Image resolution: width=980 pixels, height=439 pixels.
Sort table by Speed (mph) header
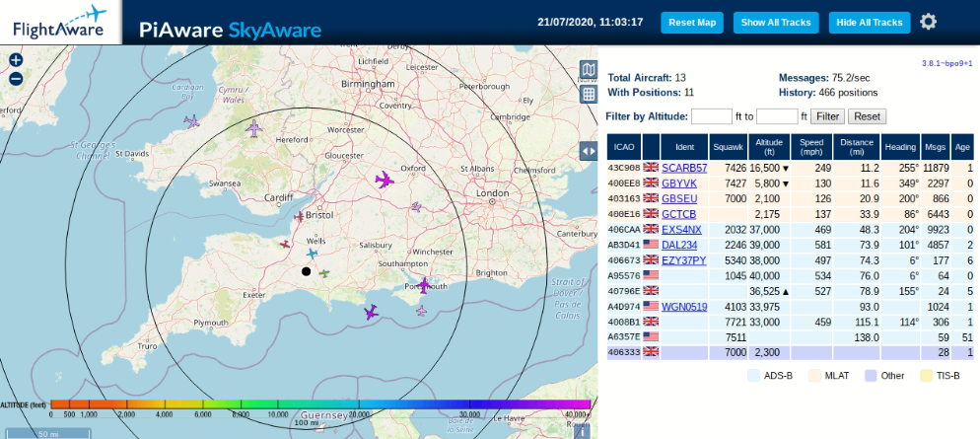(811, 147)
